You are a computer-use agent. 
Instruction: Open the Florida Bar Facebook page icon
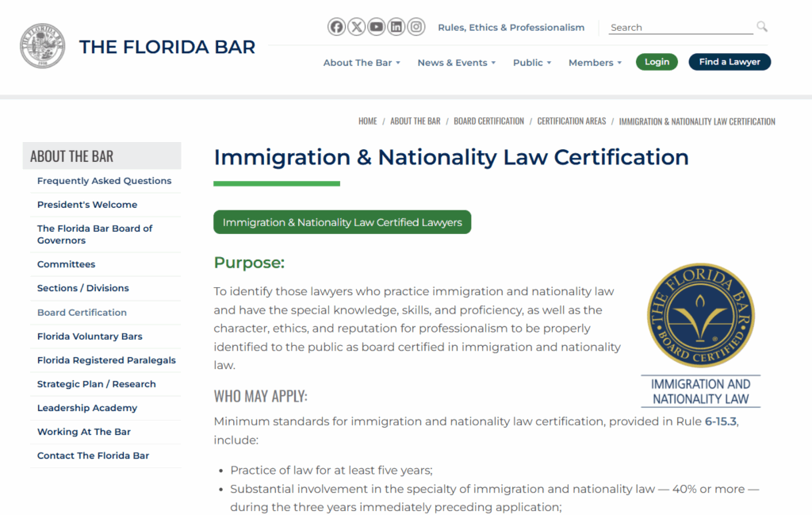pyautogui.click(x=336, y=27)
